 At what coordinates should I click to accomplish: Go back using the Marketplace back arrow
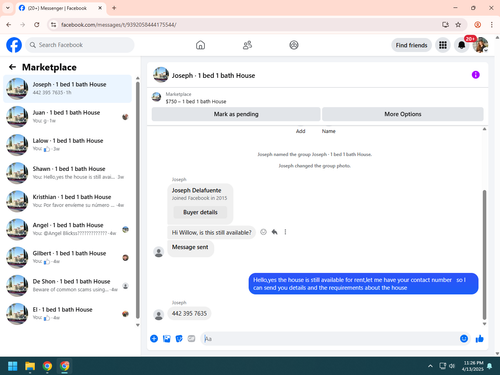click(x=12, y=67)
